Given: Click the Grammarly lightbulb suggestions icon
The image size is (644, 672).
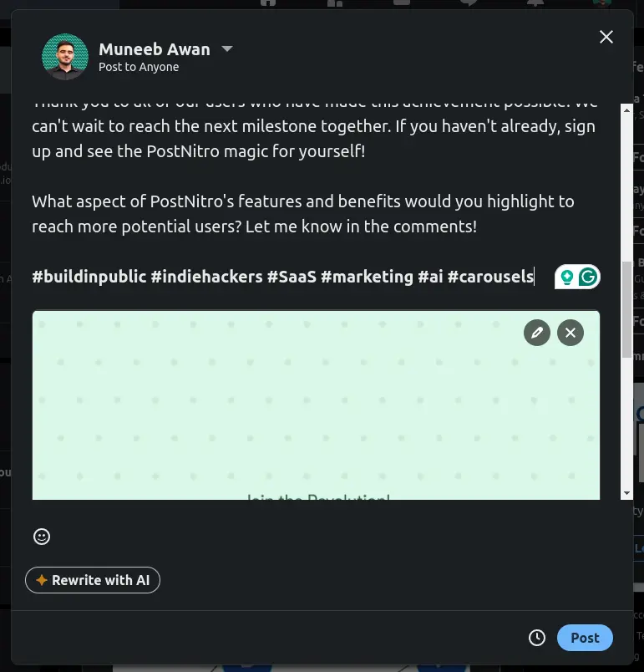Looking at the screenshot, I should (x=568, y=277).
